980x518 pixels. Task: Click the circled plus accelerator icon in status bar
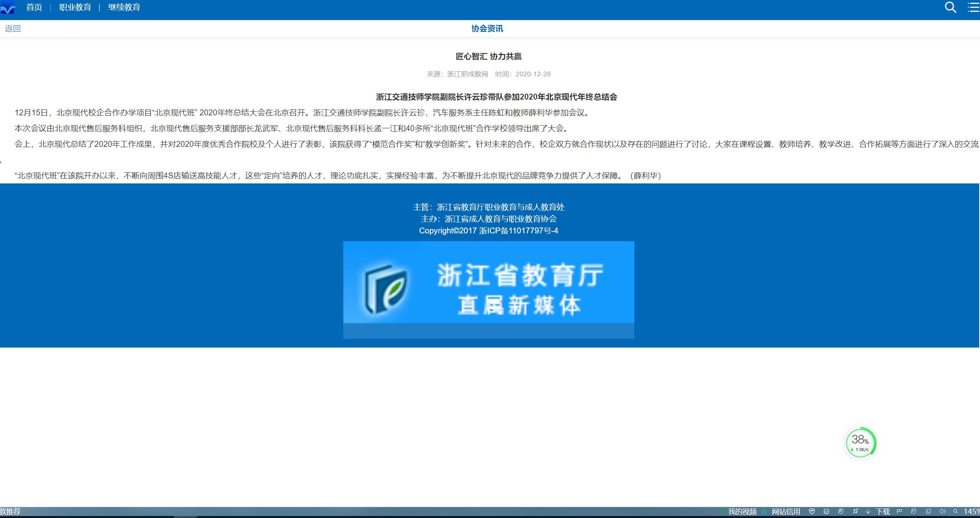(841, 512)
